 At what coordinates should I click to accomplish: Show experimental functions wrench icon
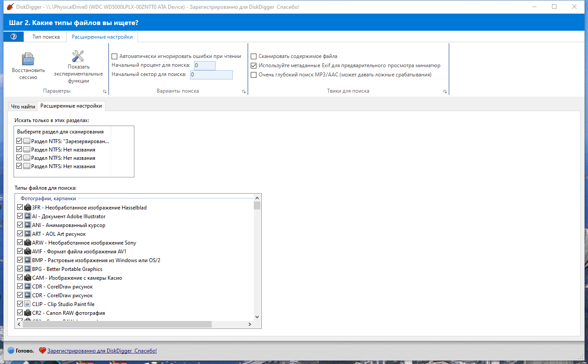tap(78, 56)
